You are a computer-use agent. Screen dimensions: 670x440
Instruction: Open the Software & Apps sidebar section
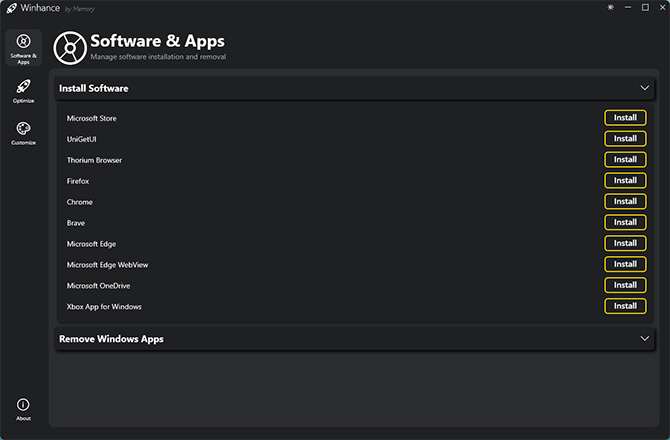[24, 48]
